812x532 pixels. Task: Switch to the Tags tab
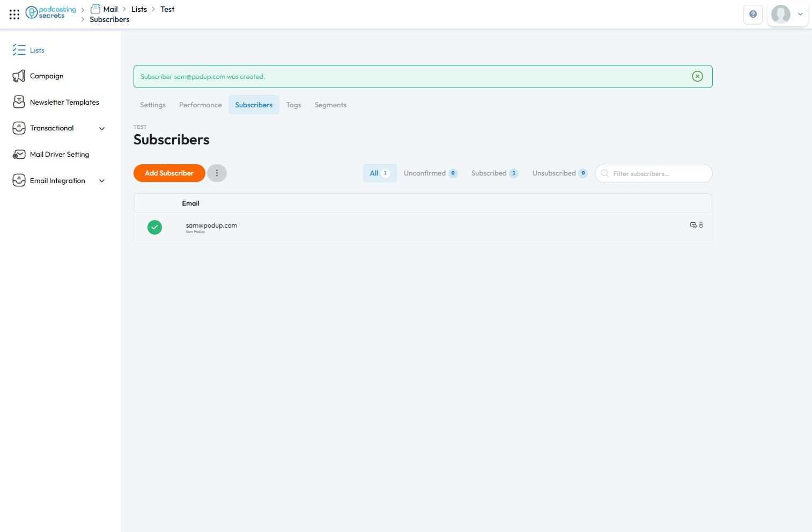[293, 105]
